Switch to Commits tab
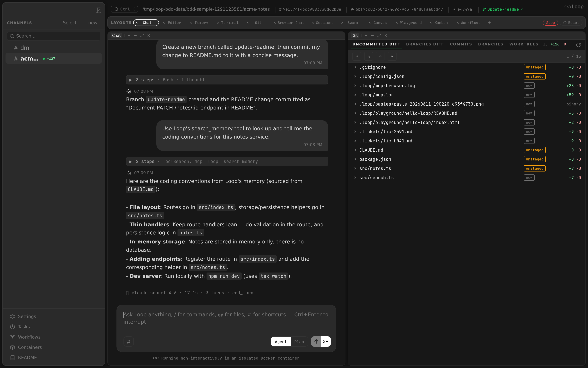This screenshot has width=588, height=368. click(x=461, y=44)
